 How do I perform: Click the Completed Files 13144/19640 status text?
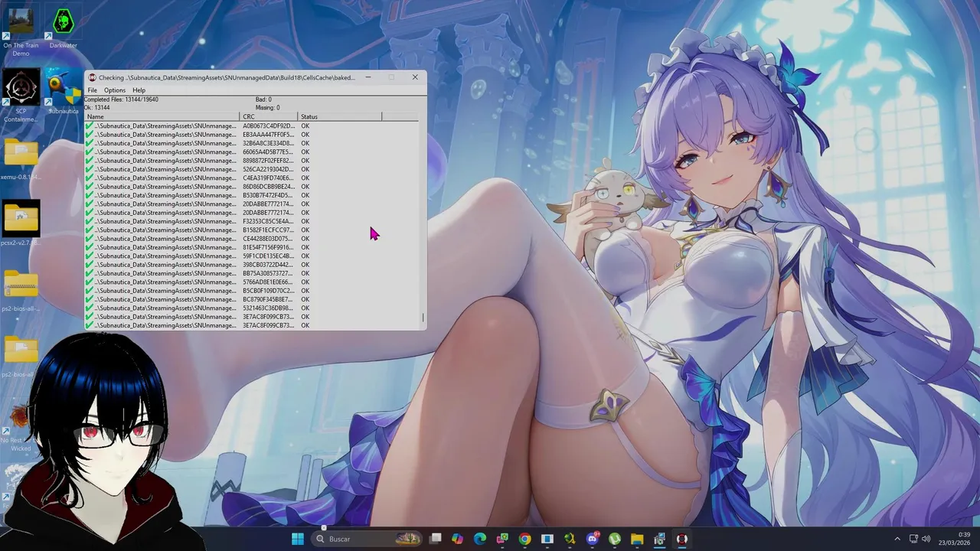(121, 99)
